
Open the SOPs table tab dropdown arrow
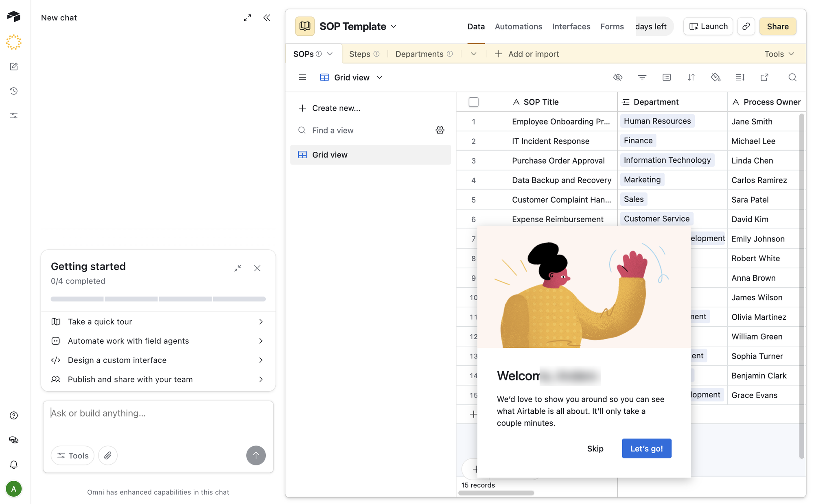(330, 54)
